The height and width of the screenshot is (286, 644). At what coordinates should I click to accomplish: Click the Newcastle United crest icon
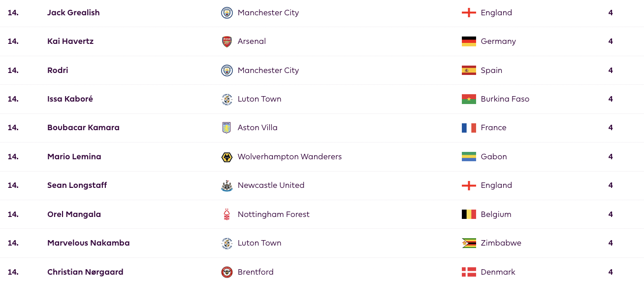click(226, 185)
